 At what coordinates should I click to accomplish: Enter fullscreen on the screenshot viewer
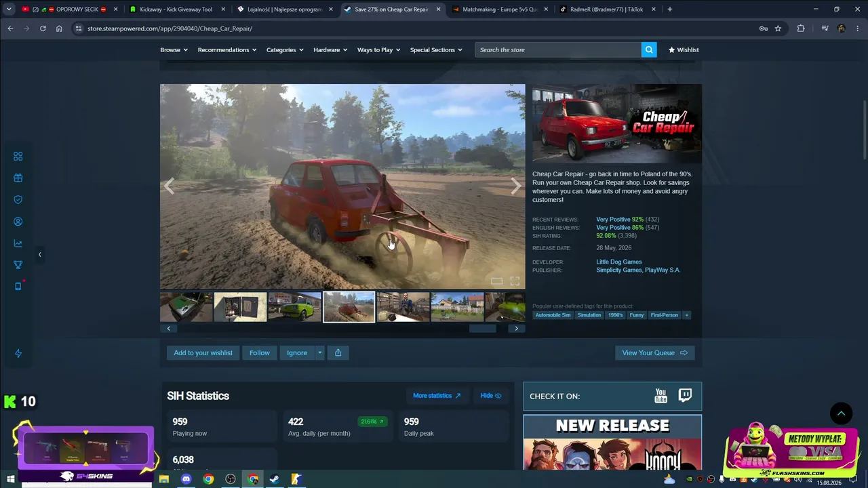point(515,281)
